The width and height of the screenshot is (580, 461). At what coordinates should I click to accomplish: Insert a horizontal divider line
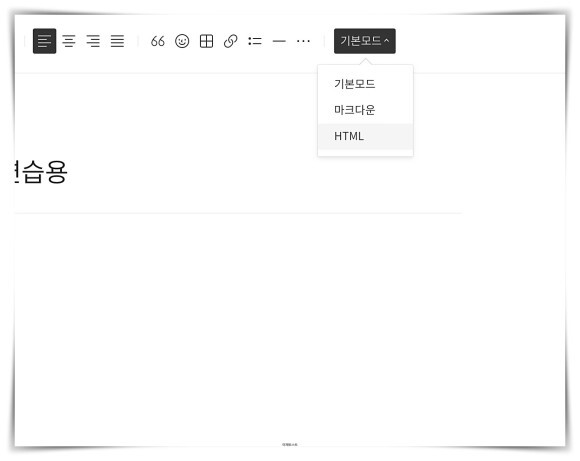click(279, 41)
